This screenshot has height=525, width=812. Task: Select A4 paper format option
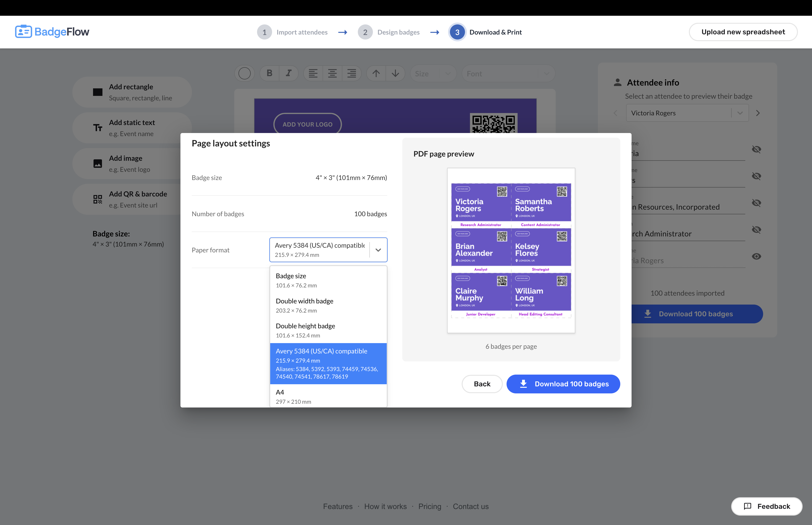pos(328,396)
